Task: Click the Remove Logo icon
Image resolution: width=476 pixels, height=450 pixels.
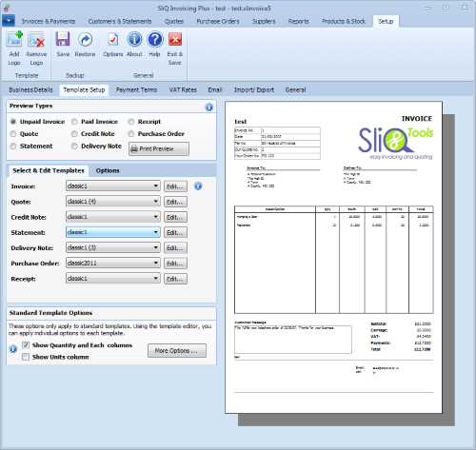Action: click(36, 40)
